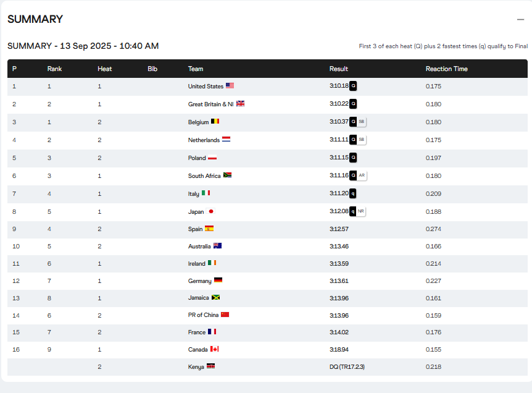Click the Heat column header

104,69
